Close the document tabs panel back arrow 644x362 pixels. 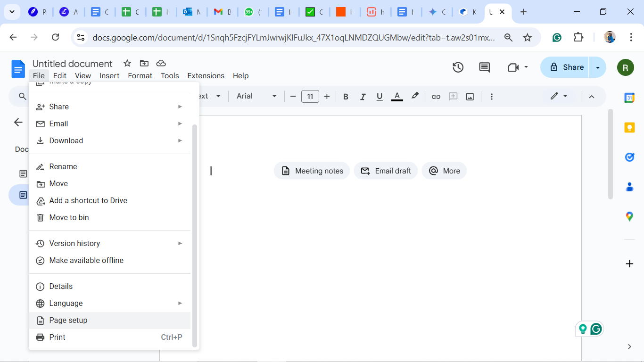coord(18,123)
